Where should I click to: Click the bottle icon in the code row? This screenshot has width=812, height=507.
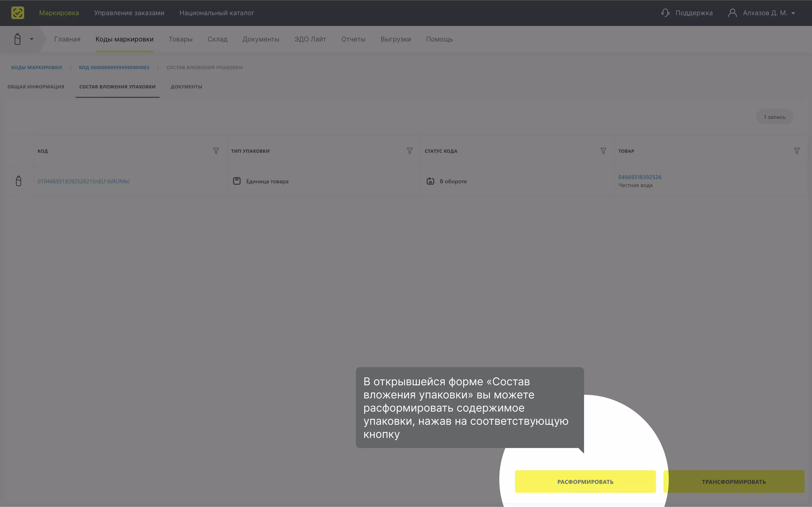[x=19, y=181]
